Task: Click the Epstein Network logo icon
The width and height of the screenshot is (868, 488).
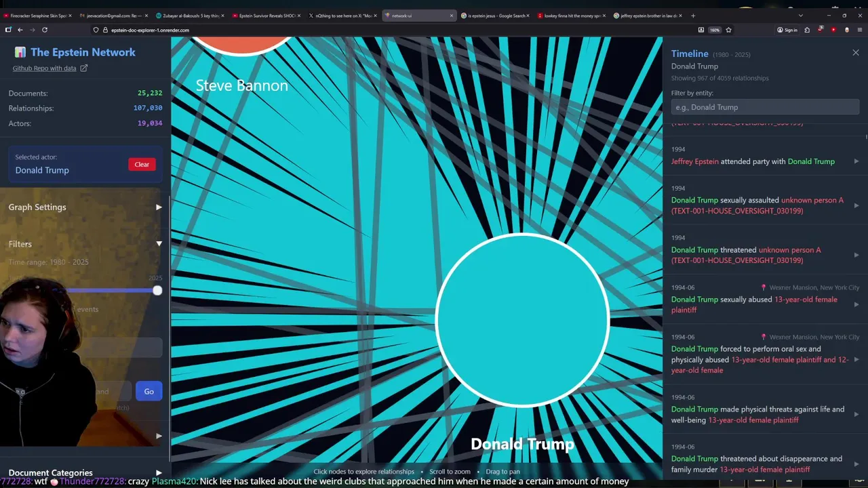Action: point(20,52)
